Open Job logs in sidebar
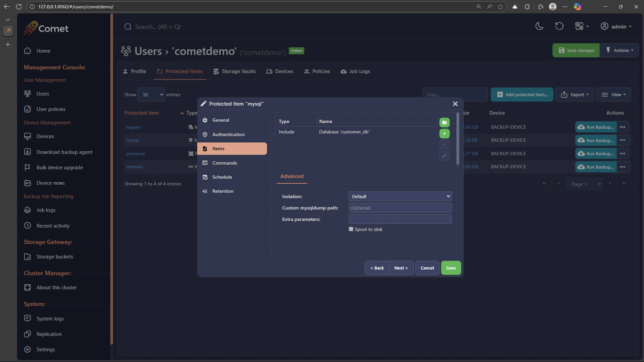The width and height of the screenshot is (644, 362). click(46, 210)
